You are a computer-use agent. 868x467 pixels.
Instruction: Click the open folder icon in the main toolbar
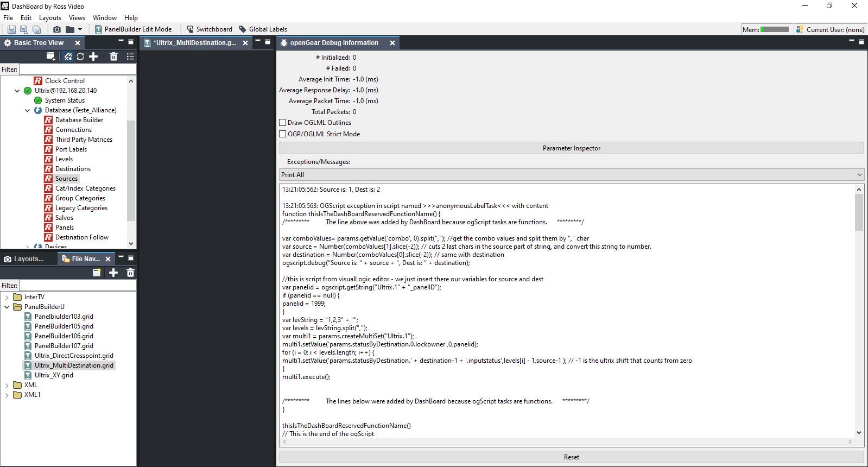[x=70, y=29]
